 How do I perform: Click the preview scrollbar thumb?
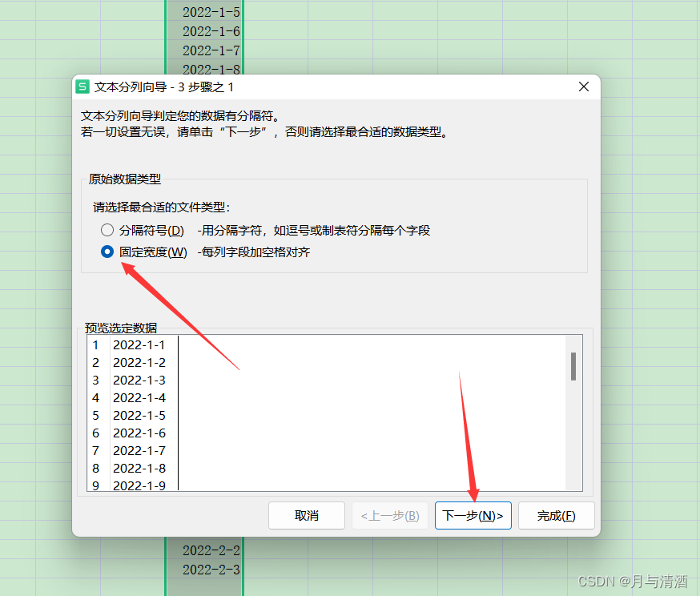(573, 367)
